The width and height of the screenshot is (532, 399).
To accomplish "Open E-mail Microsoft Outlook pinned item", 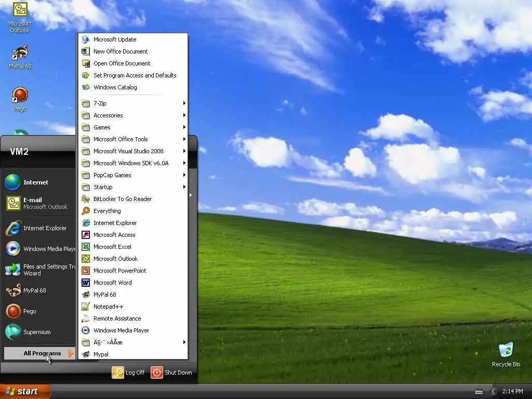I will (39, 203).
